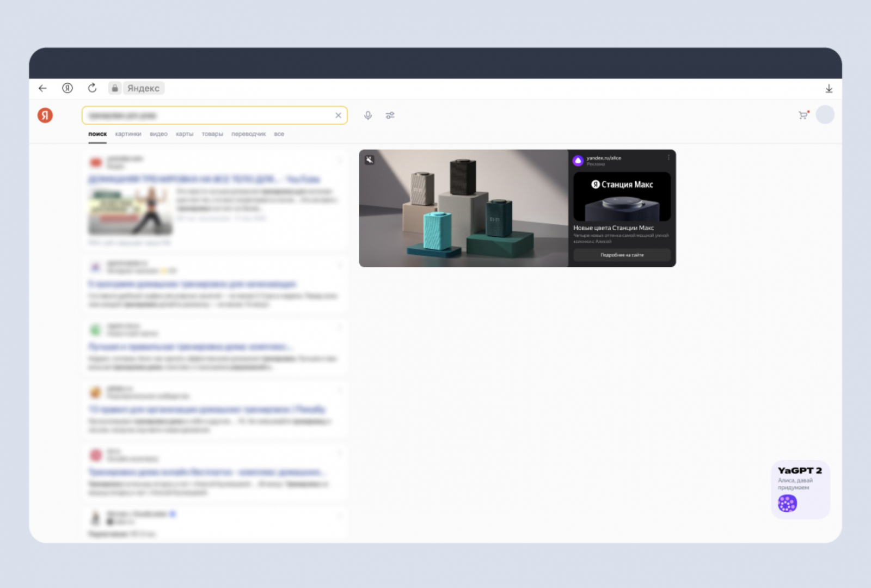This screenshot has width=871, height=588.
Task: Open the ad's three-dot menu
Action: tap(668, 158)
